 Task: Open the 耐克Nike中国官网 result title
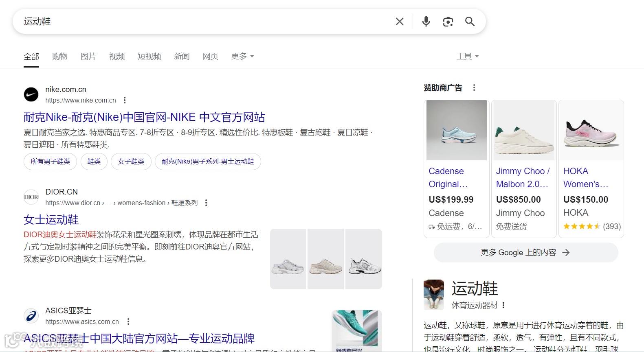coord(144,117)
